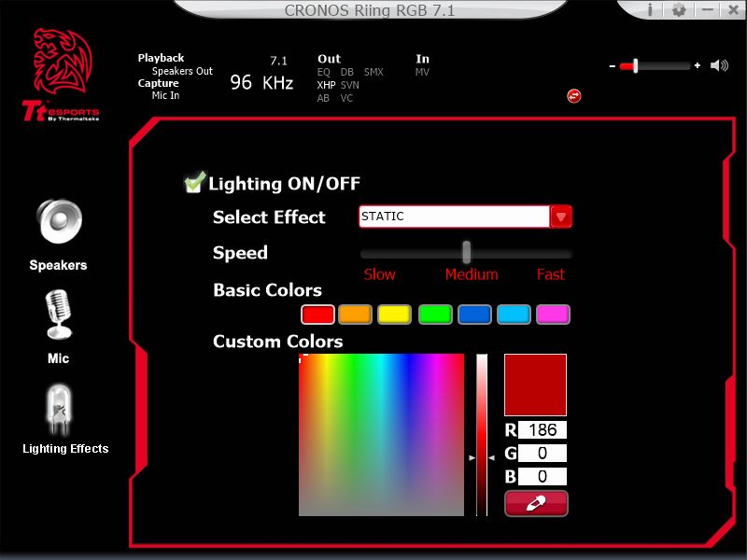The image size is (747, 560).
Task: Toggle DB output feature
Action: tap(346, 73)
